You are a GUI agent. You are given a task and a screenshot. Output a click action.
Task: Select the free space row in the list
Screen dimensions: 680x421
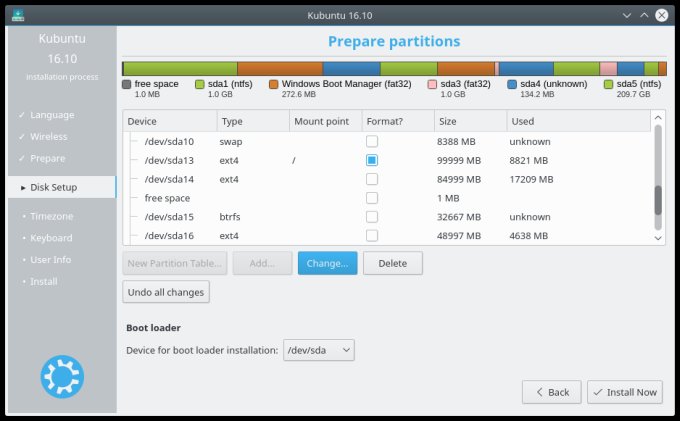[387, 198]
